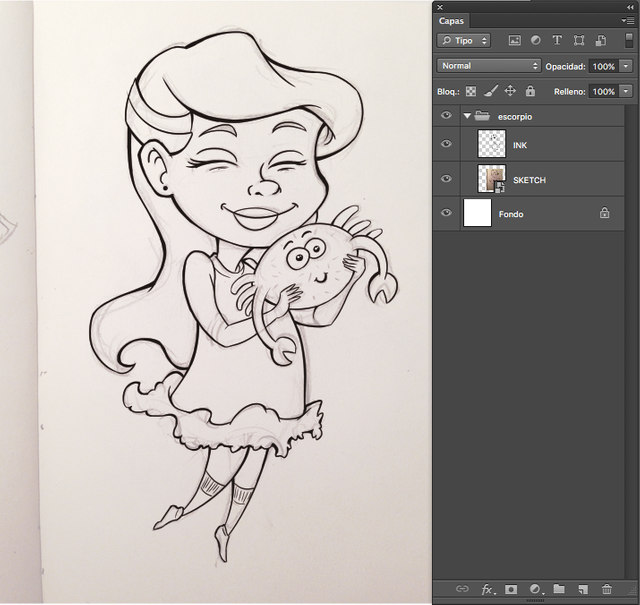Click the link layers icon

pos(462,589)
